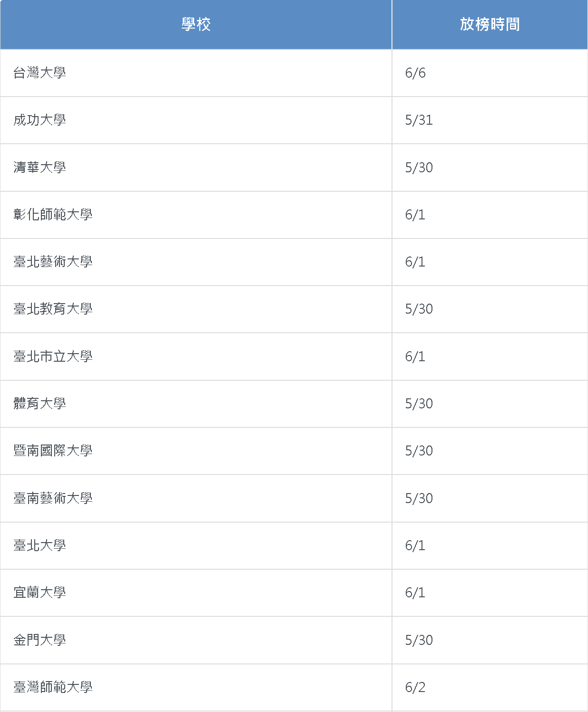The height and width of the screenshot is (712, 588).
Task: Click the 學校 column header
Action: coord(196,24)
